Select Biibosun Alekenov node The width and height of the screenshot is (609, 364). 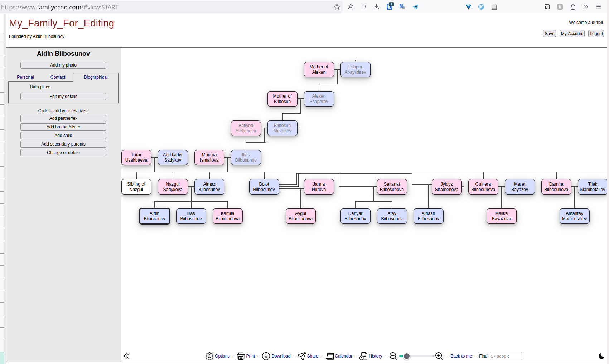(x=282, y=128)
